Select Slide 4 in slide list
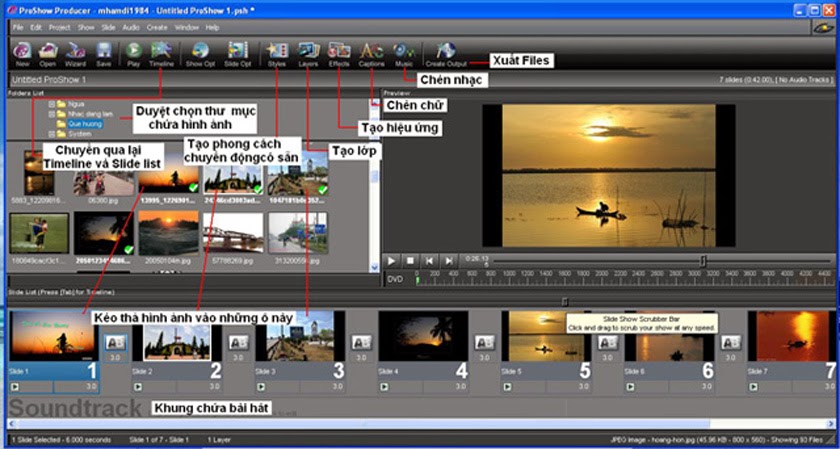This screenshot has width=840, height=449. pyautogui.click(x=423, y=351)
